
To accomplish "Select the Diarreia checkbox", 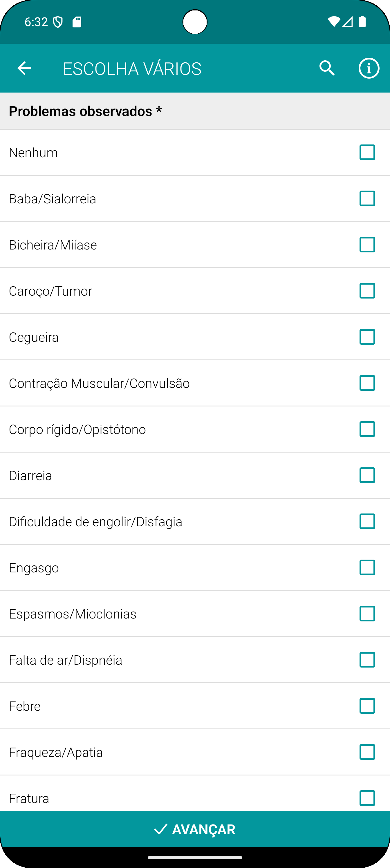I will pos(367,475).
